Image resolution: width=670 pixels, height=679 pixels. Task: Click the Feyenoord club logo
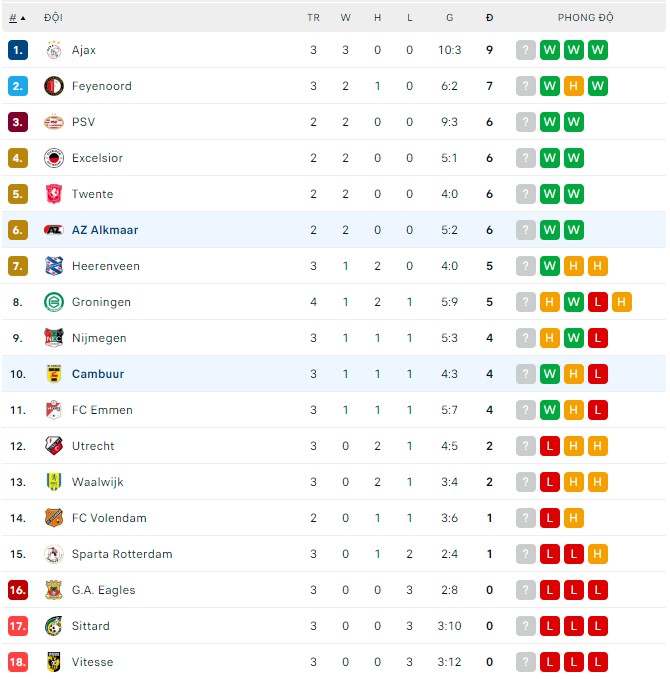(54, 86)
